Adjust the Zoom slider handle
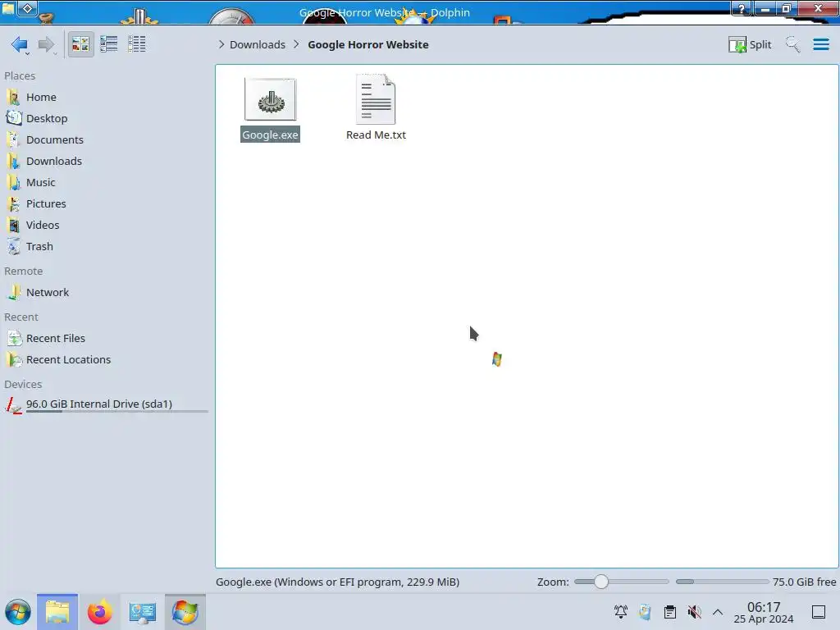The image size is (840, 630). 601,582
